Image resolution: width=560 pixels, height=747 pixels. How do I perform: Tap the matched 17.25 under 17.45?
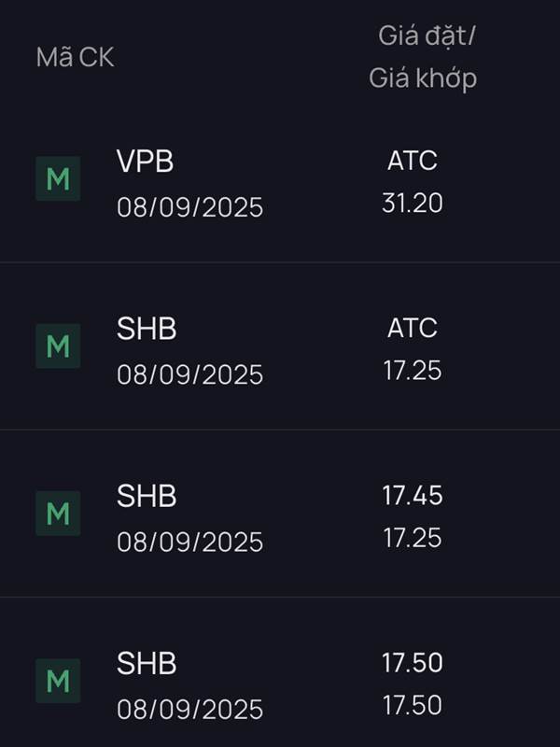[x=413, y=538]
